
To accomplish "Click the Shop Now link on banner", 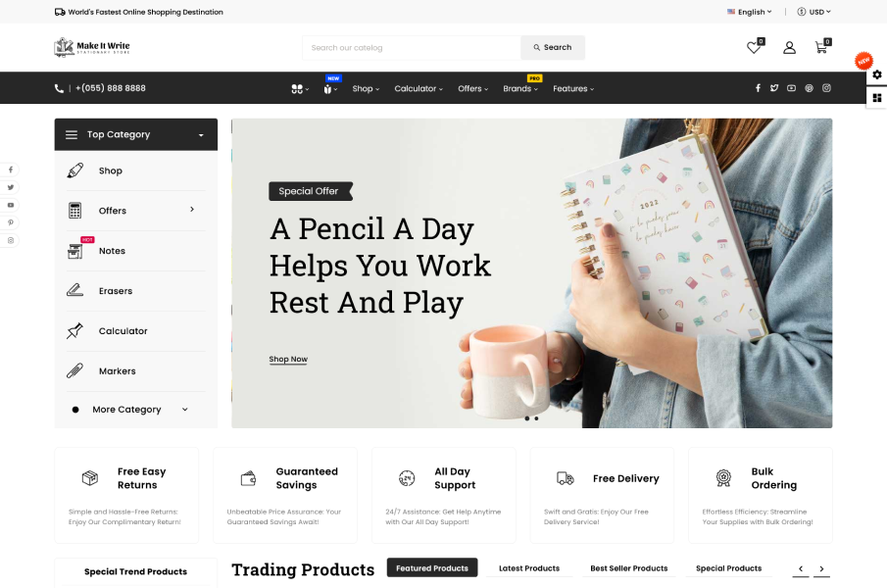I will pos(288,359).
